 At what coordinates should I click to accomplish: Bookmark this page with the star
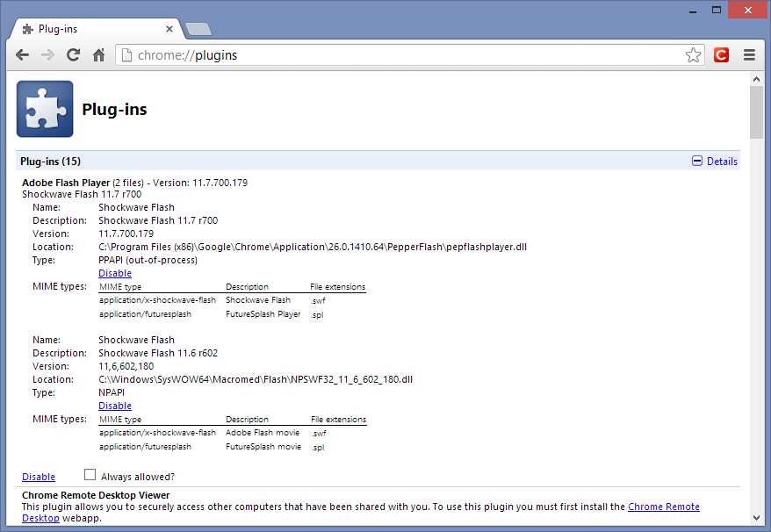tap(693, 55)
